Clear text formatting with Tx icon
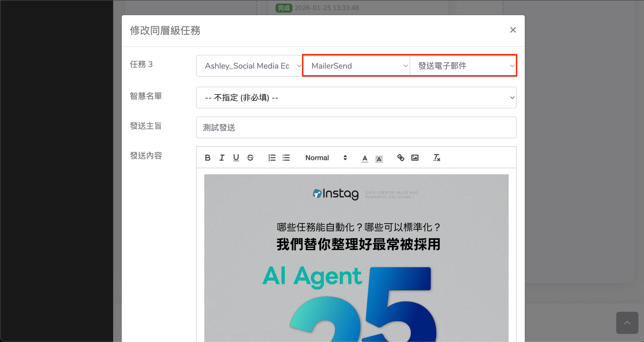Screen dimensions: 644x342 (436, 158)
